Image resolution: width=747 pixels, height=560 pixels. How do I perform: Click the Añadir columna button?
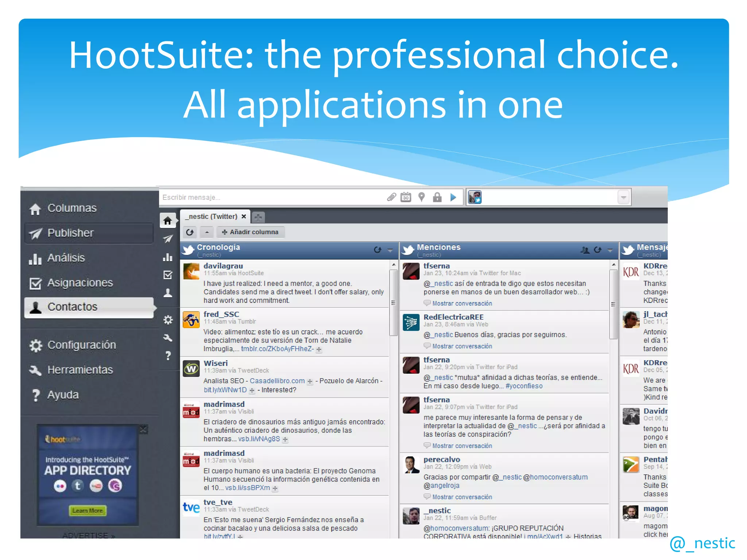tap(251, 232)
